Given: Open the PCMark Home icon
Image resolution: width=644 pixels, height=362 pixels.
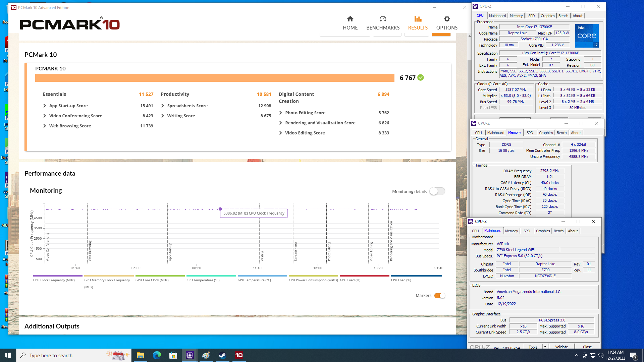Looking at the screenshot, I should [x=350, y=19].
